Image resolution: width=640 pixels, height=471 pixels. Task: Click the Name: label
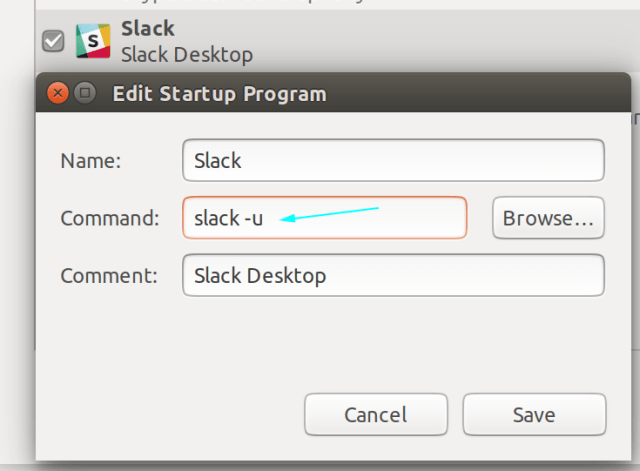click(x=90, y=160)
